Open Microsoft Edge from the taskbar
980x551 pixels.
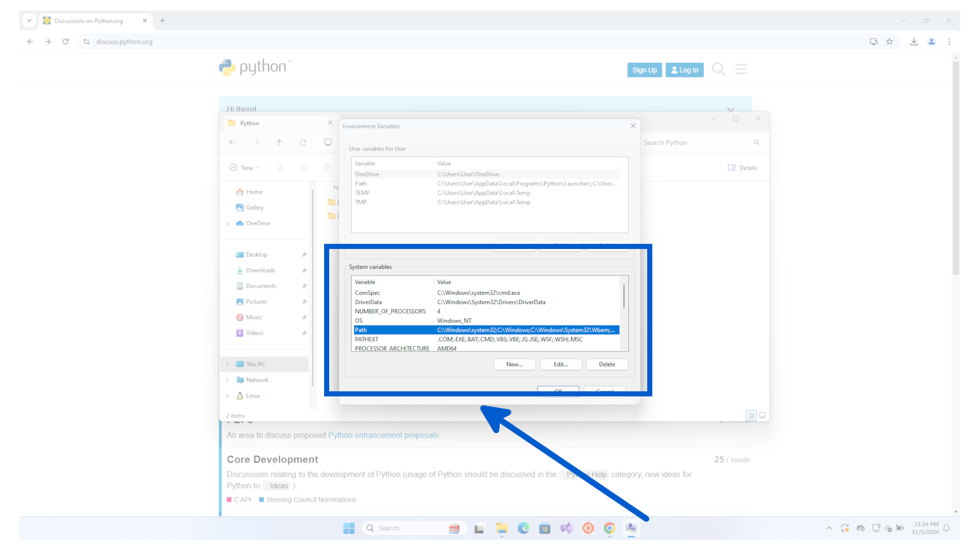(x=523, y=528)
